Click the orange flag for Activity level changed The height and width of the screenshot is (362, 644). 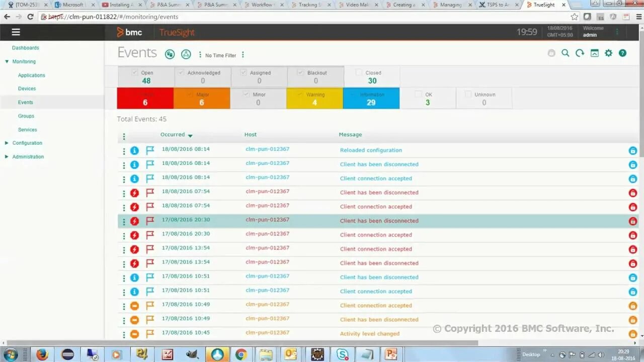150,334
